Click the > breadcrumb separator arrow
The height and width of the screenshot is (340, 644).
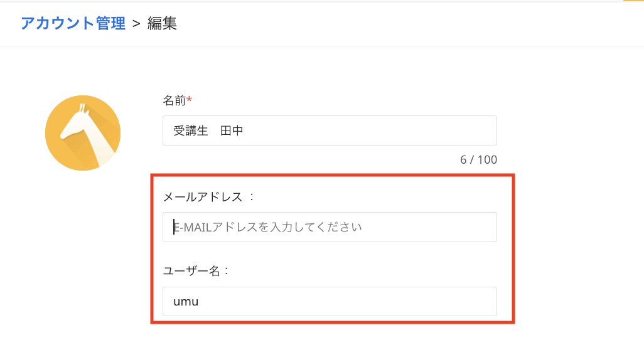click(x=136, y=24)
